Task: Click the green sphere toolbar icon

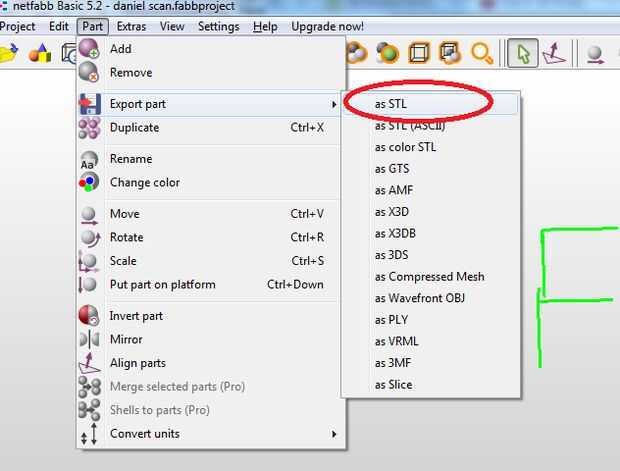Action: click(x=387, y=53)
